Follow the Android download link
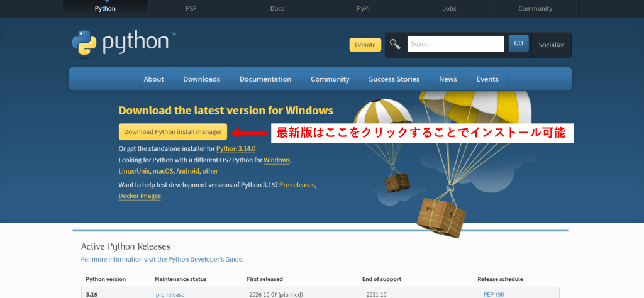Viewport: 644px width, 298px height. coord(187,171)
